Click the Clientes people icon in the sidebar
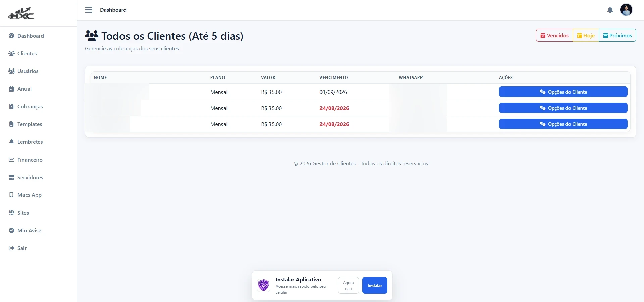The width and height of the screenshot is (644, 302). point(11,53)
